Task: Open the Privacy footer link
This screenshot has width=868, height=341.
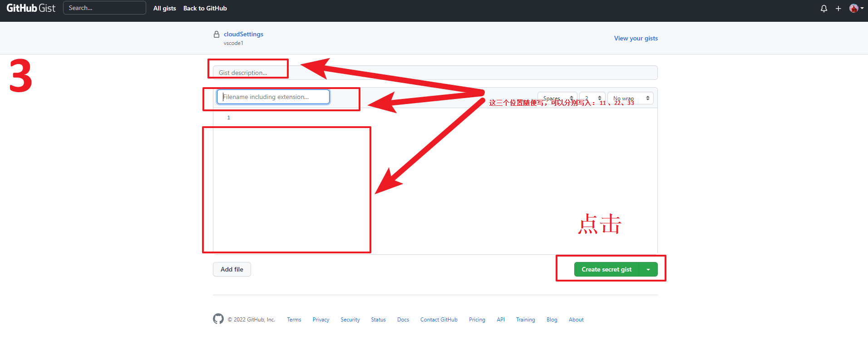Action: pos(321,320)
